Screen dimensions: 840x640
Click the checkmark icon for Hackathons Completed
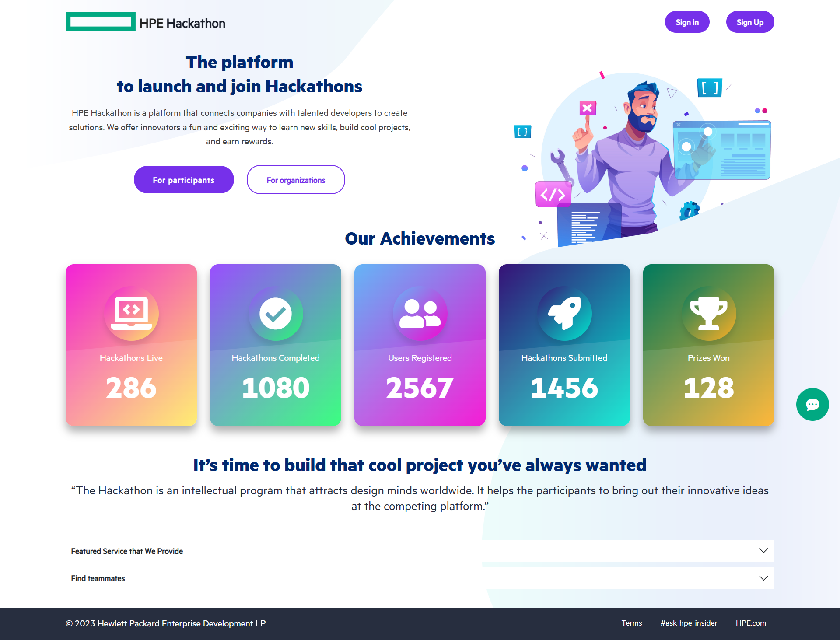pyautogui.click(x=276, y=314)
